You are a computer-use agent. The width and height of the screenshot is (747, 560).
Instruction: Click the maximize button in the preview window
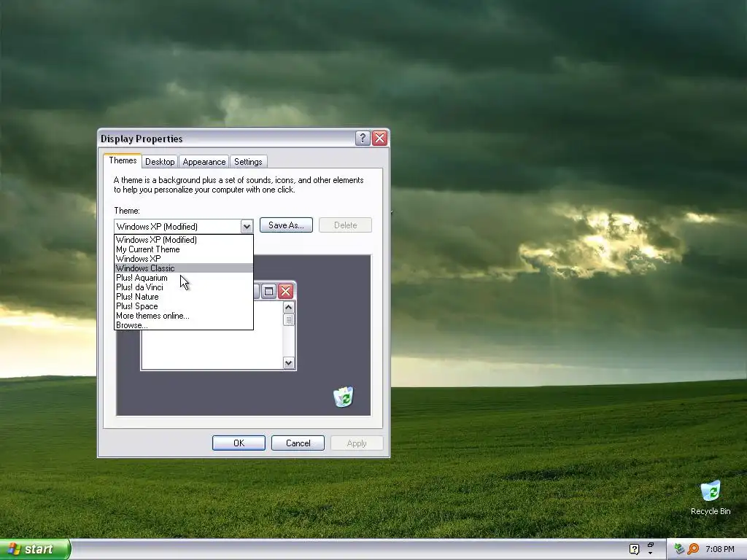click(268, 291)
